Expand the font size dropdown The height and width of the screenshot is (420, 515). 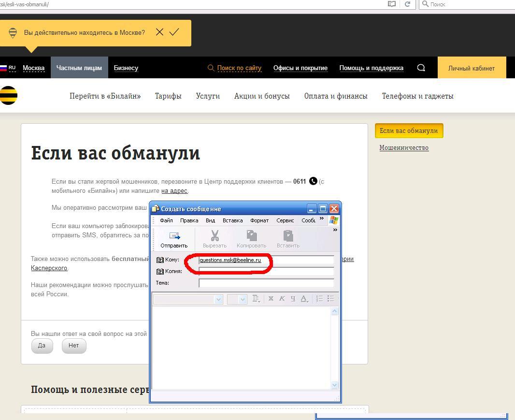(243, 300)
